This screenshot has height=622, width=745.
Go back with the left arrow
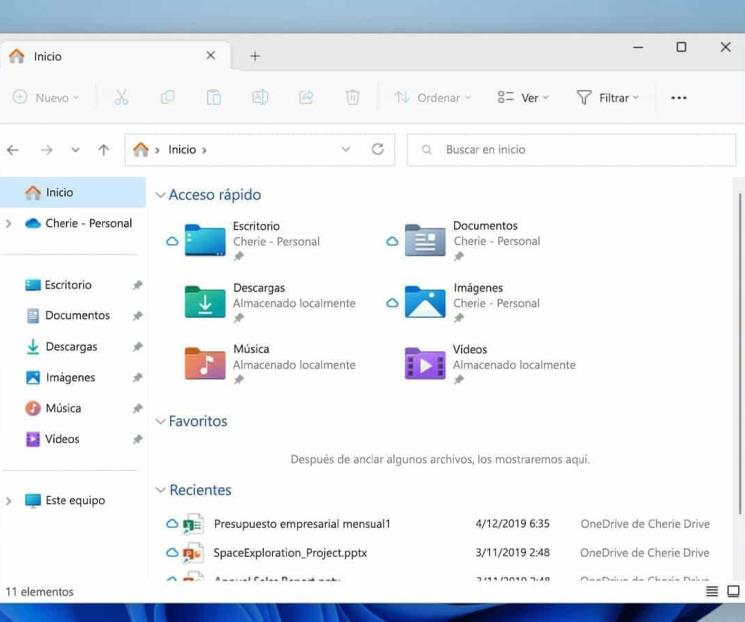pyautogui.click(x=13, y=150)
